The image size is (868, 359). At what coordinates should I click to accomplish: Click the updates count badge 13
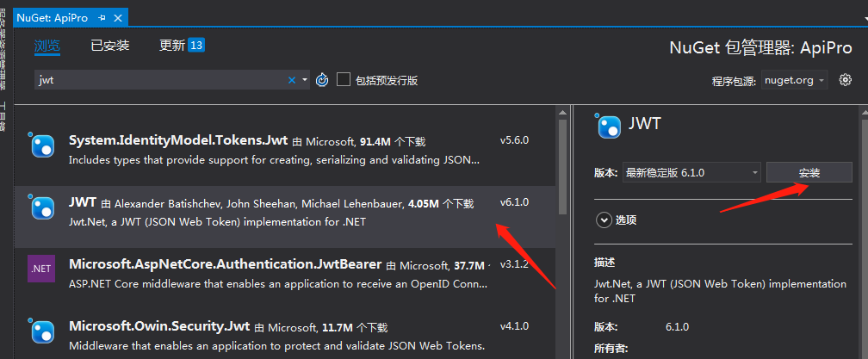click(196, 45)
